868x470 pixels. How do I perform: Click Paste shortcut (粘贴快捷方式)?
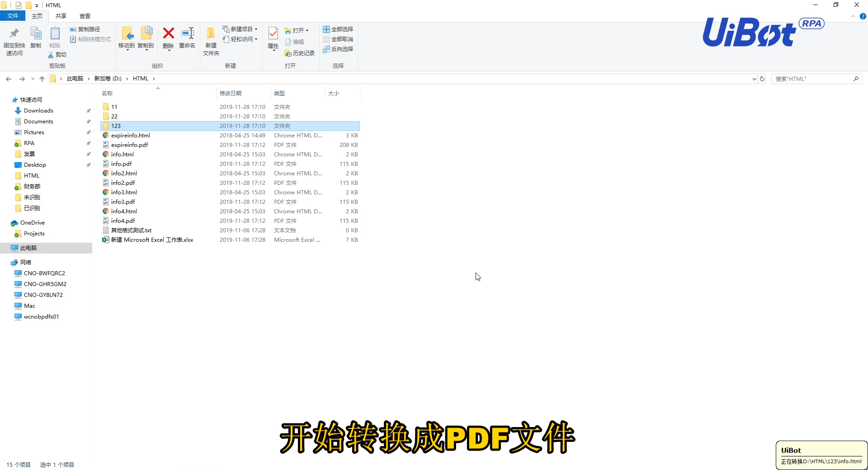pyautogui.click(x=90, y=39)
